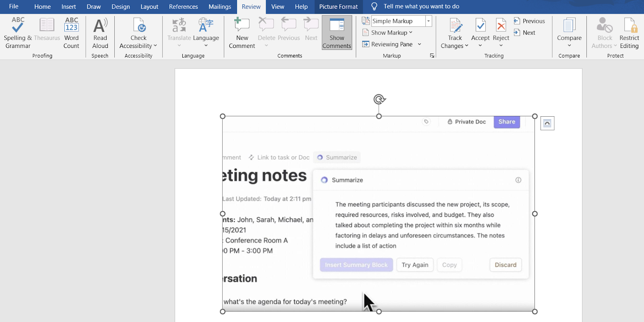Switch to the View tab

(277, 6)
